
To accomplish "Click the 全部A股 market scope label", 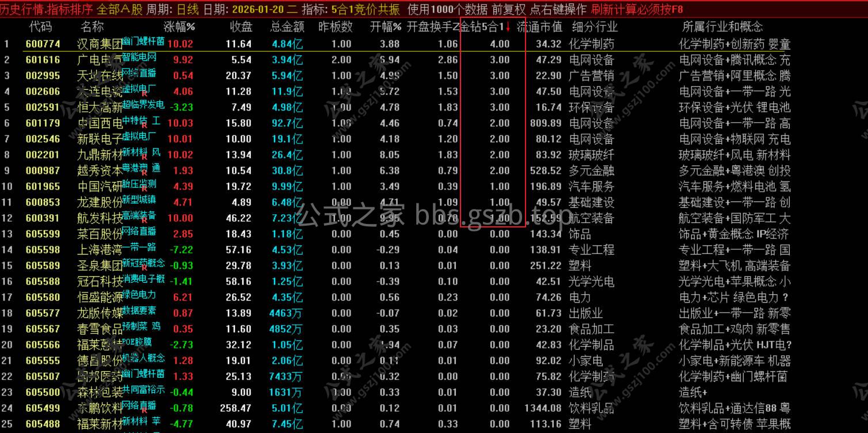I will (x=120, y=9).
